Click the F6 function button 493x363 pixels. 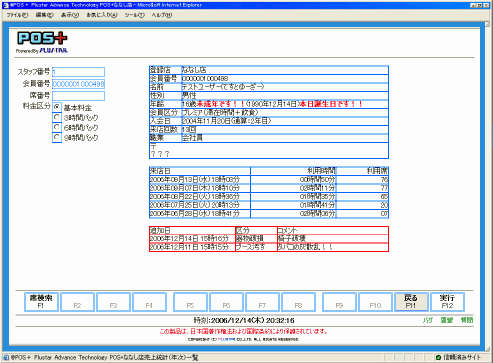tap(226, 302)
